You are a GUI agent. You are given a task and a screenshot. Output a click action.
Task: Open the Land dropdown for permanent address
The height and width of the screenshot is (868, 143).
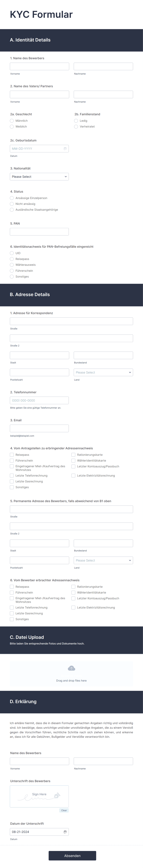click(x=103, y=560)
